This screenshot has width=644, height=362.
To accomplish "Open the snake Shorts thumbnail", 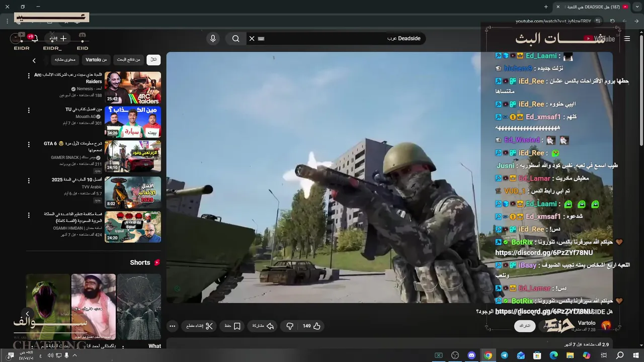I will click(x=48, y=307).
